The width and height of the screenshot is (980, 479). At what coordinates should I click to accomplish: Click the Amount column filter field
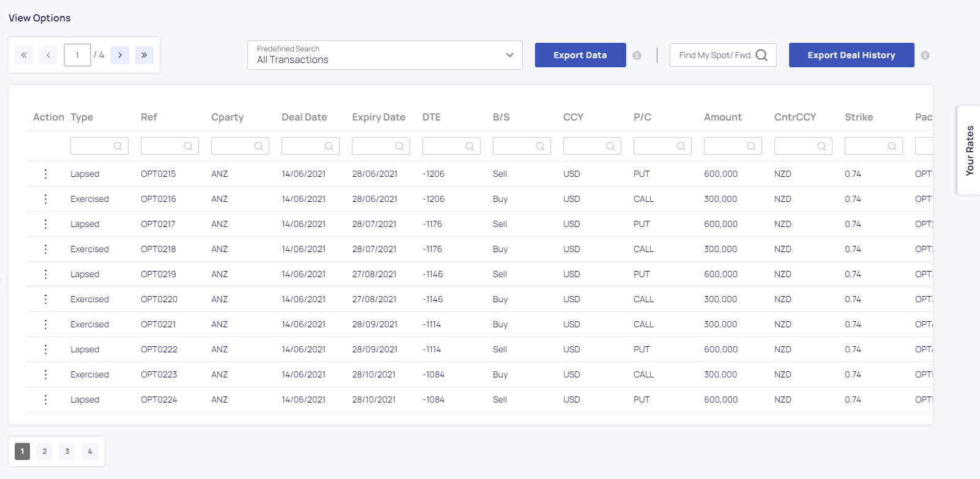coord(733,146)
